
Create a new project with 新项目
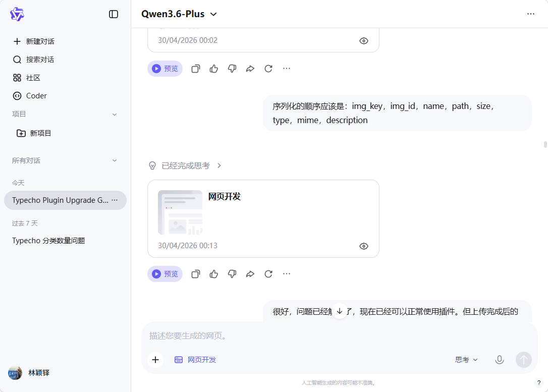[x=34, y=133]
